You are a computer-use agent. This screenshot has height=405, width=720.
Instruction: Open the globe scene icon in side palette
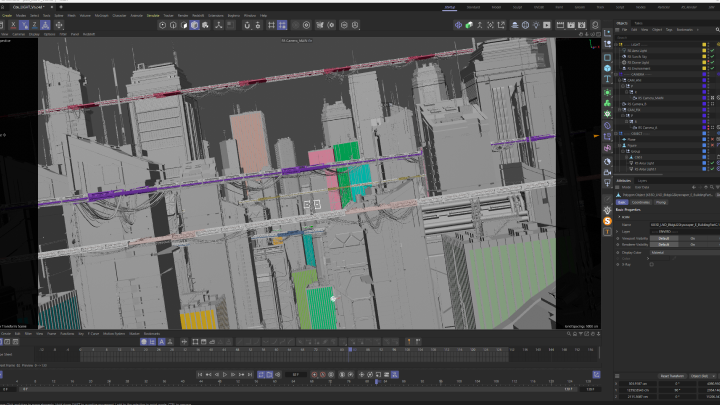608,162
